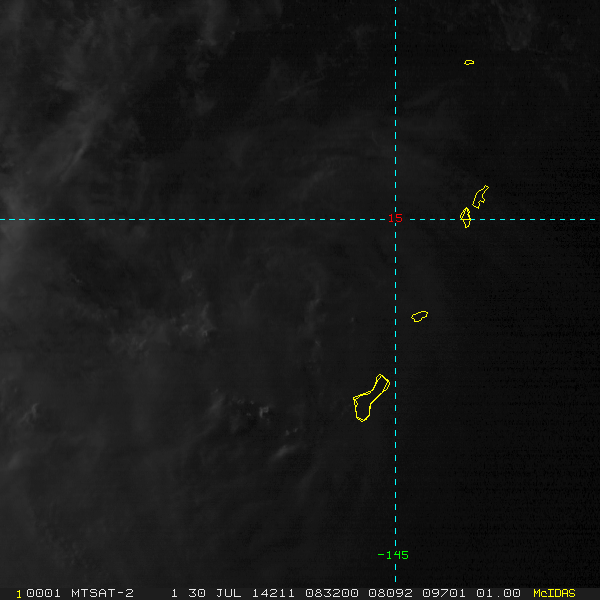
Task: Click the intersection of the cyan dashed gridlines
Action: pos(395,220)
